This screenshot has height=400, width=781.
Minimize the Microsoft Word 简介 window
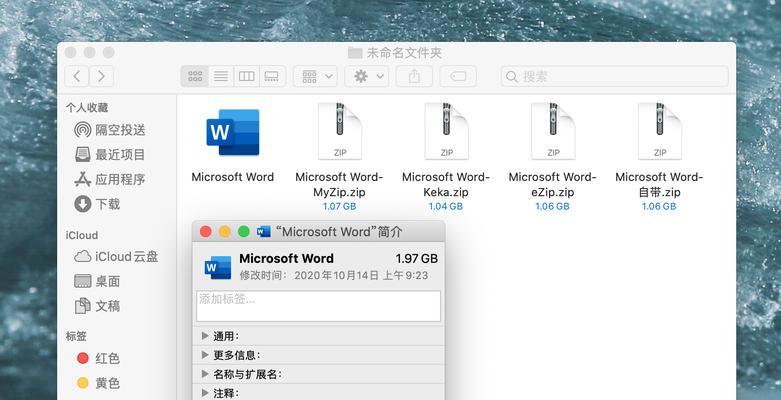coord(225,232)
